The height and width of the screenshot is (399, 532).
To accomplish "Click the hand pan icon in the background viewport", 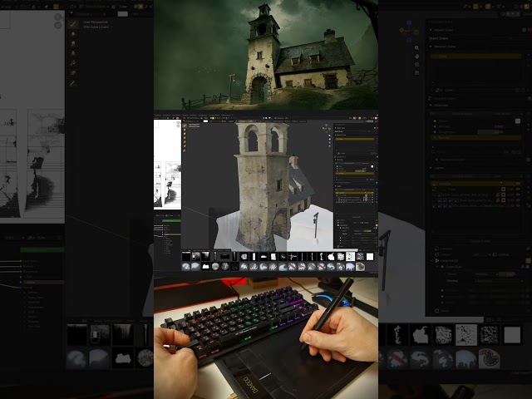I will click(416, 56).
